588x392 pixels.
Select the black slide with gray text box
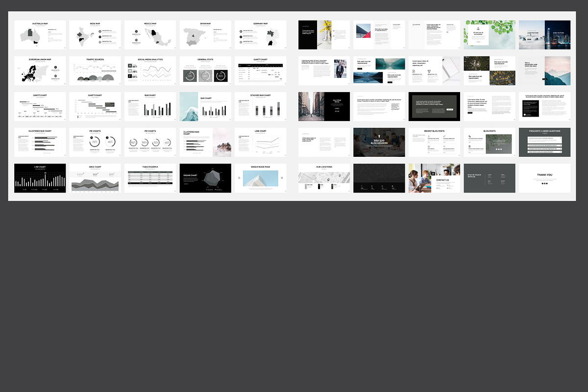(435, 106)
